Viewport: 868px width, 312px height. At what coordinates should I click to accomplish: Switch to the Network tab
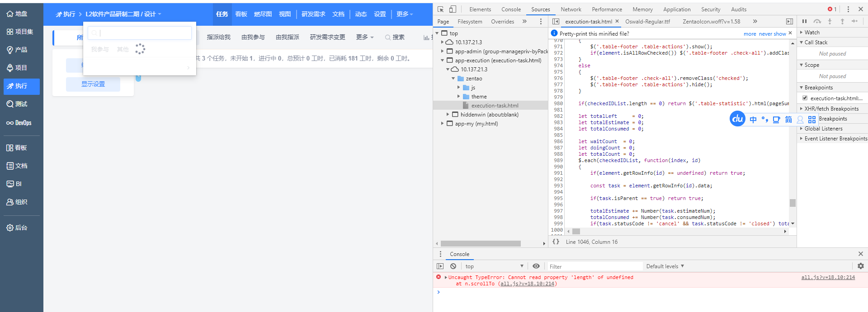[x=571, y=9]
